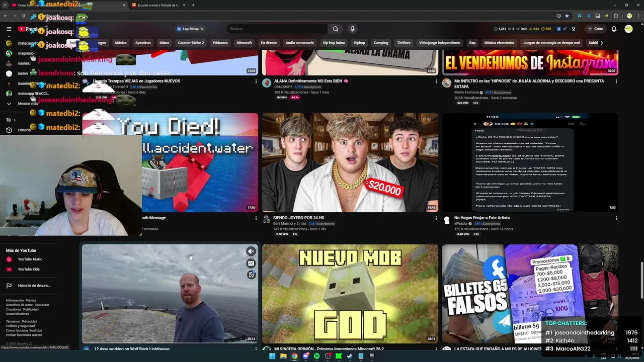Select the Audio comentario chip
644x362 pixels.
pyautogui.click(x=299, y=43)
